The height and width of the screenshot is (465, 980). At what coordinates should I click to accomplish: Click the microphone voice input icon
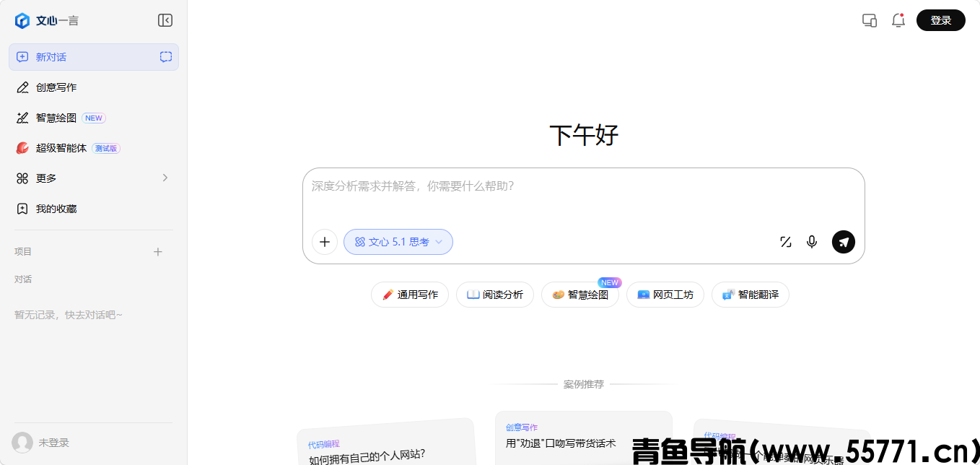coord(812,242)
